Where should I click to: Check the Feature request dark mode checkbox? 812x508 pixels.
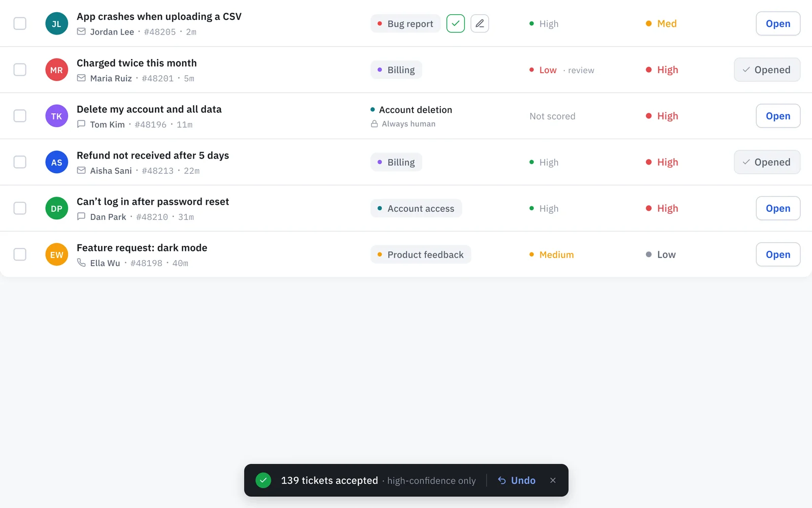point(20,255)
